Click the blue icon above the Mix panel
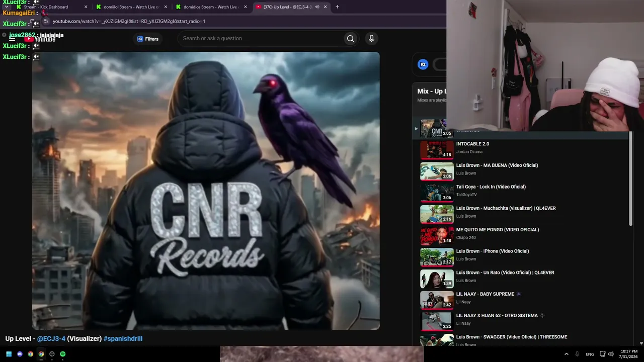644x362 pixels. [423, 64]
